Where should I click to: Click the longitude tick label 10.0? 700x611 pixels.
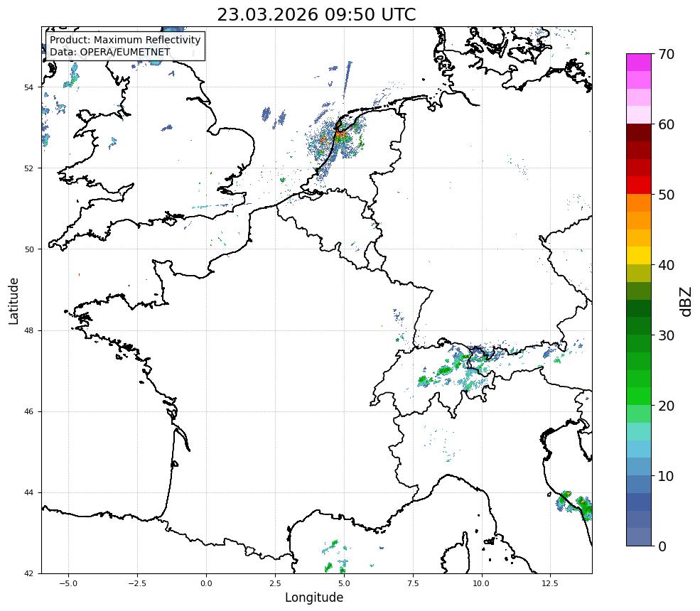pos(481,583)
